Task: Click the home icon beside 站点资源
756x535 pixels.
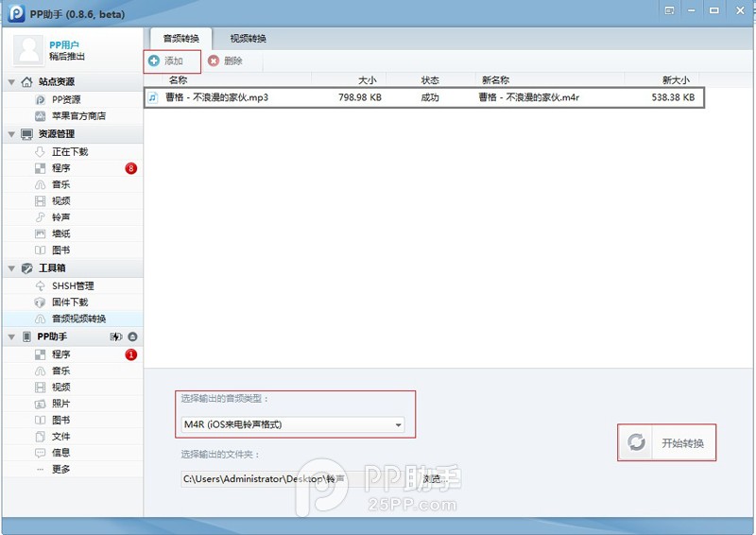Action: click(27, 81)
